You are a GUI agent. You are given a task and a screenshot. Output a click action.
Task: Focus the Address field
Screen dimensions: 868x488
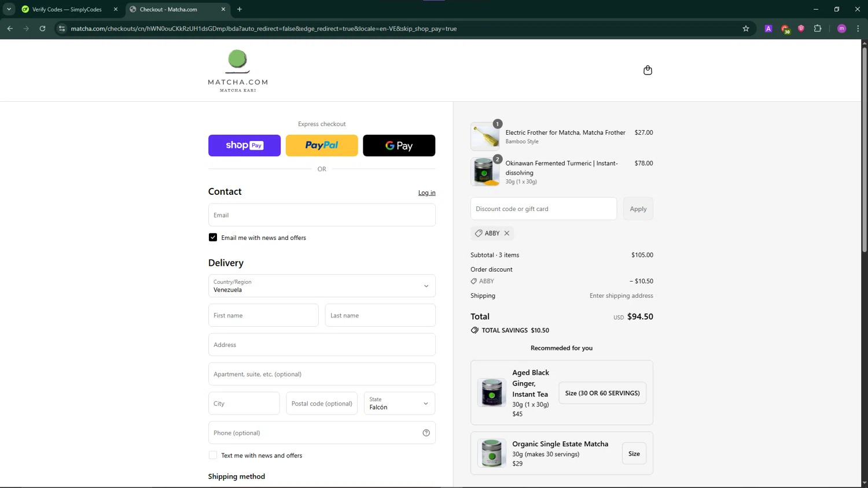coord(322,345)
